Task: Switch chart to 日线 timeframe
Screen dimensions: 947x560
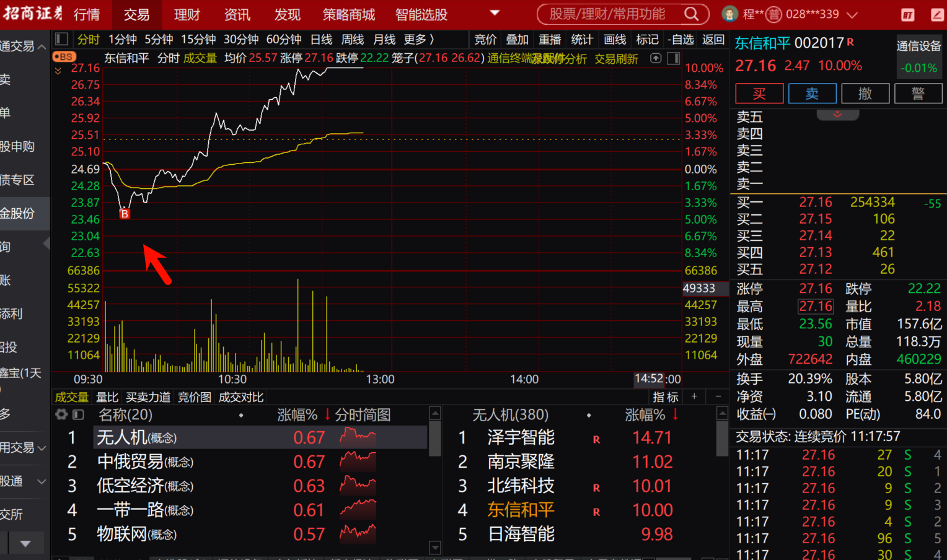Action: pos(321,40)
